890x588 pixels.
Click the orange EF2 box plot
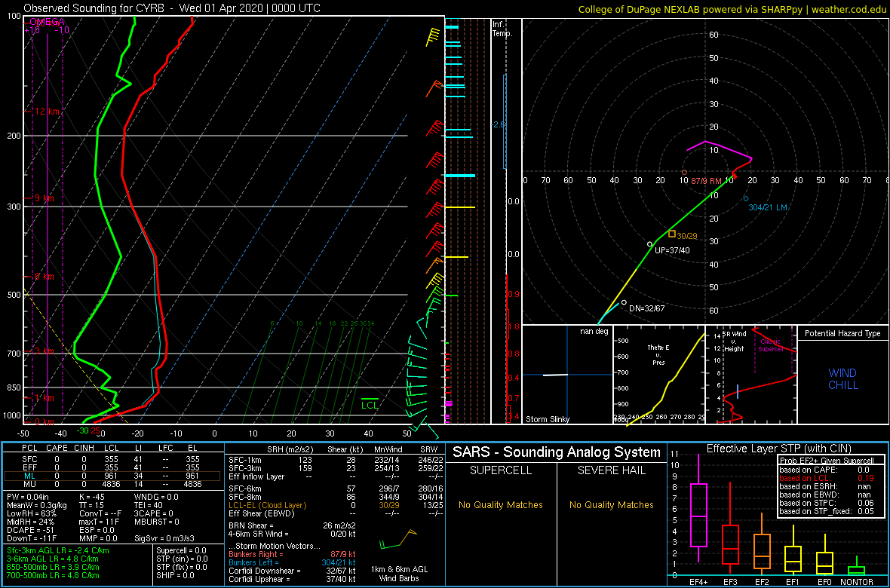click(763, 544)
